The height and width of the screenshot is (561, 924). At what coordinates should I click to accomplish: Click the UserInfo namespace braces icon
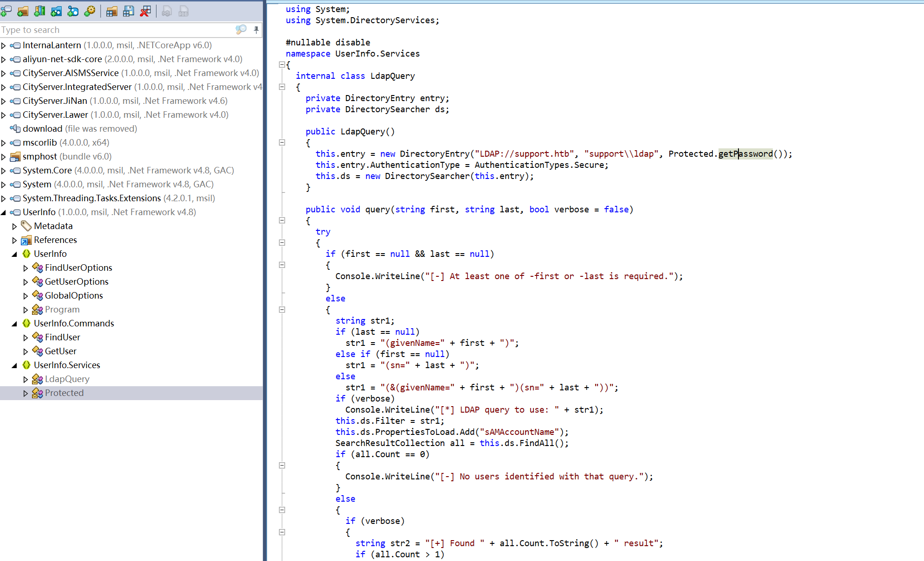[26, 254]
